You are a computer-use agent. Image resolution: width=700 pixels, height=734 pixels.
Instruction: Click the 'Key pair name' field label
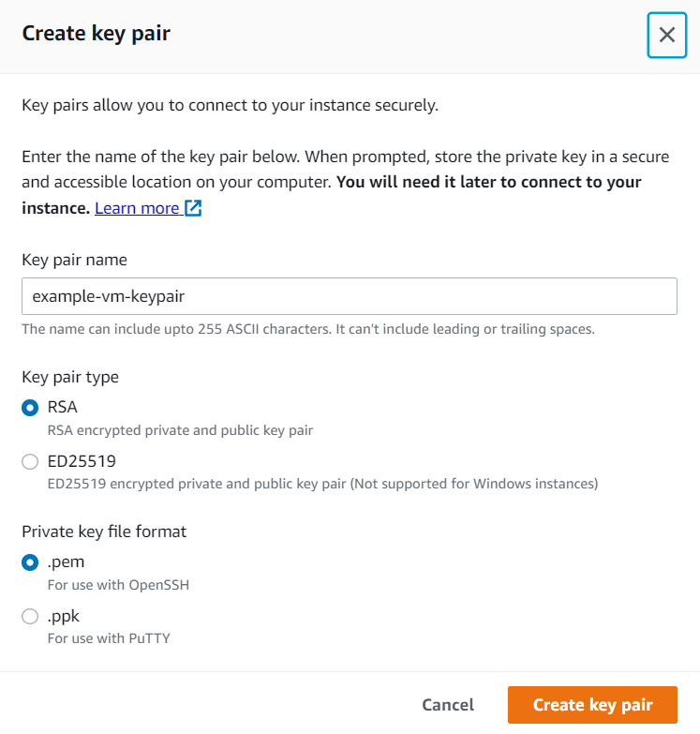click(x=74, y=260)
